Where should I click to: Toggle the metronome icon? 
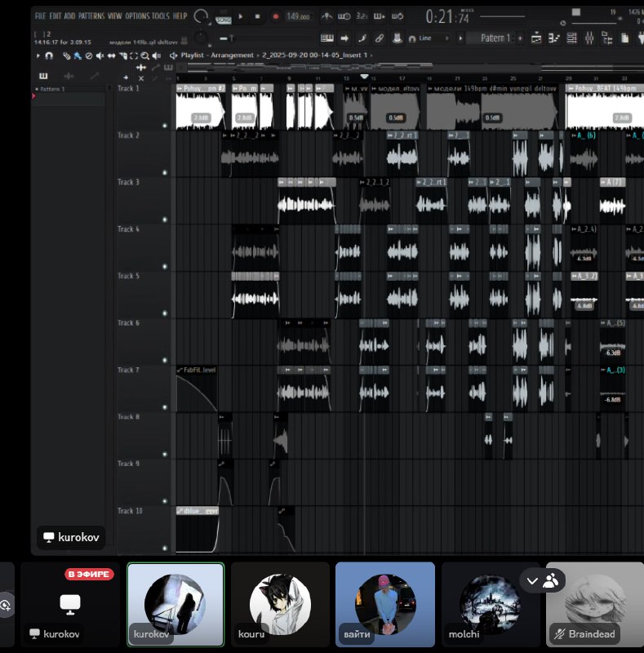(x=326, y=16)
